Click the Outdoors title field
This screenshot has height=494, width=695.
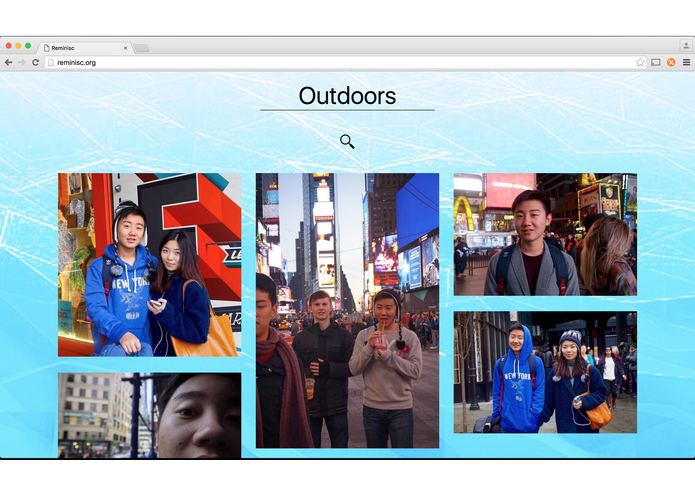coord(347,96)
